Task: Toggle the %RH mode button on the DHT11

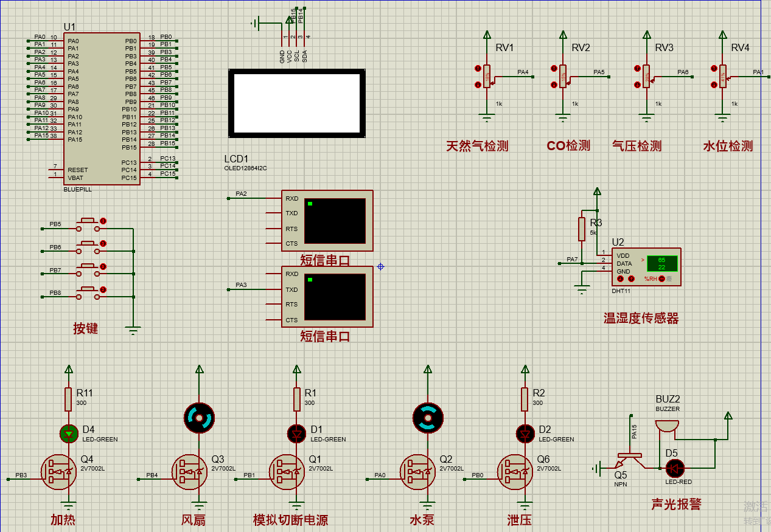Action: (661, 279)
